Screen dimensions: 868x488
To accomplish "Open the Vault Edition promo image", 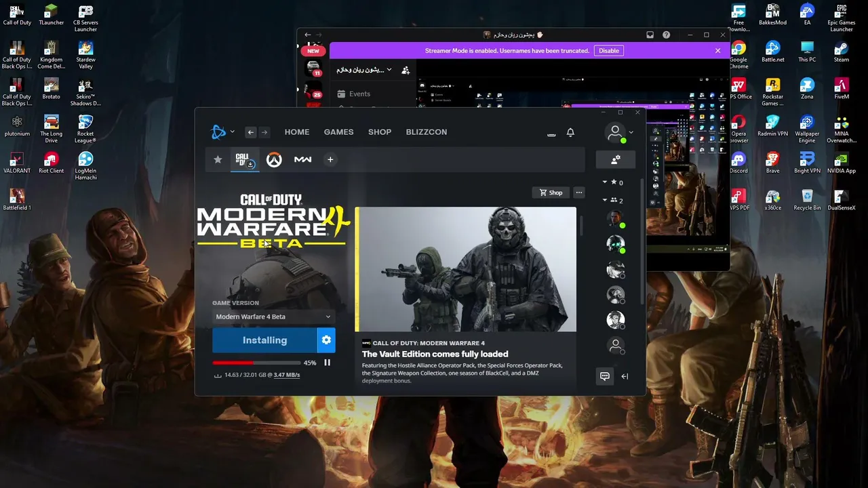I will point(466,269).
